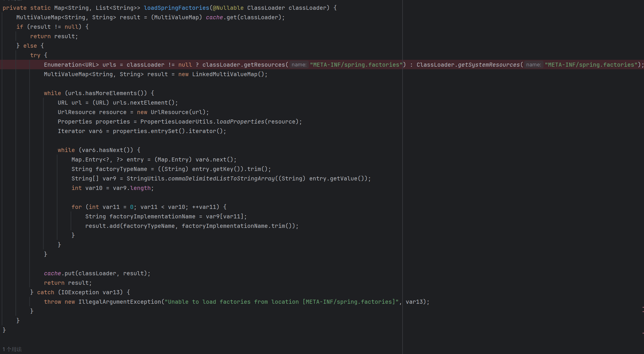Click the first 'name:' inlay hint in getResources
644x354 pixels.
click(x=299, y=65)
